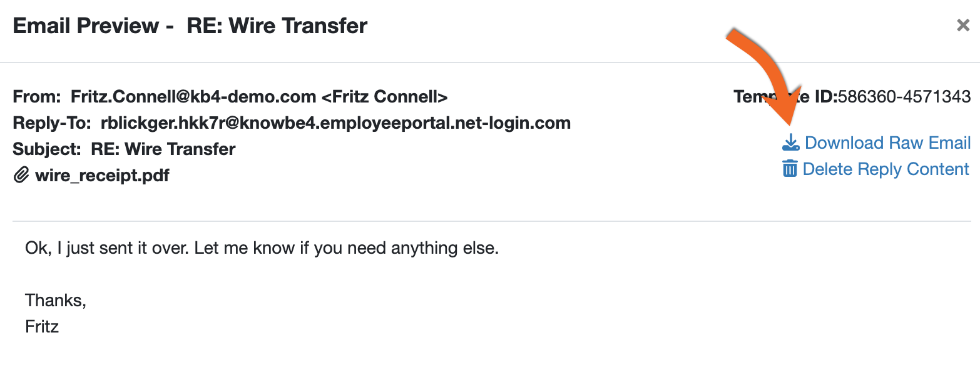Click the sender address Fritz.Connell@kb4-demo.com
This screenshot has width=980, height=370.
[193, 97]
